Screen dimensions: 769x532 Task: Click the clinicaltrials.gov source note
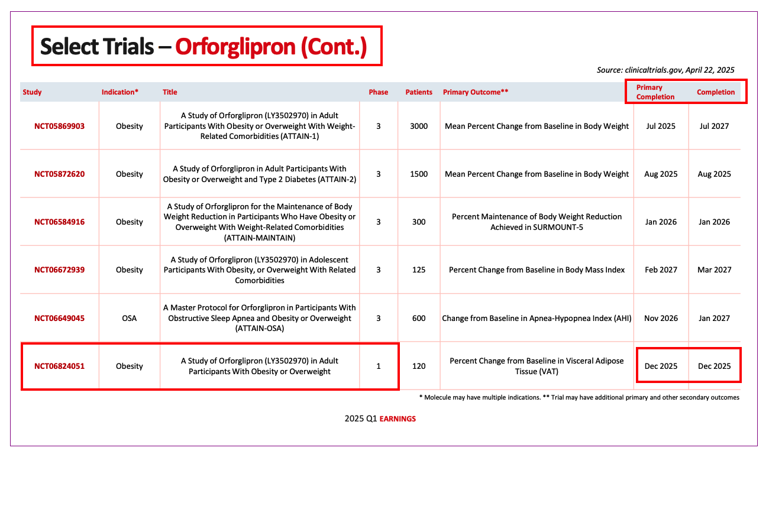pos(665,70)
